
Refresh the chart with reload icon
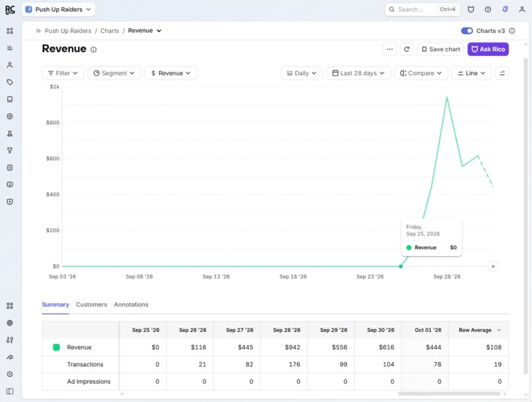coord(407,49)
